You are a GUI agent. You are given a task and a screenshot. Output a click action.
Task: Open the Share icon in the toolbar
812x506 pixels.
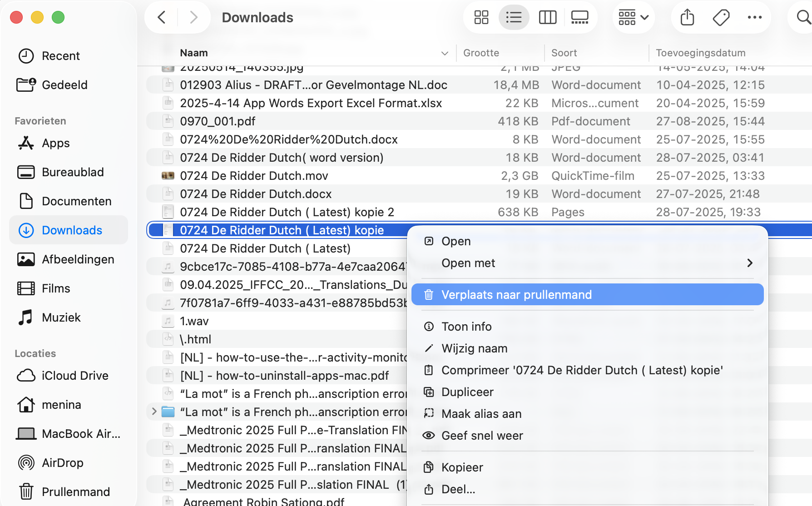tap(686, 17)
